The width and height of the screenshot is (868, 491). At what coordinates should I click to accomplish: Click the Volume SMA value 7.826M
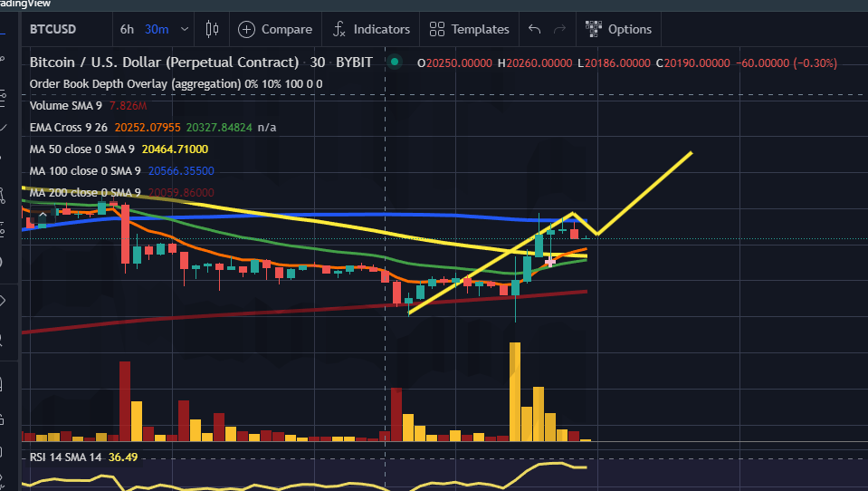pyautogui.click(x=128, y=105)
